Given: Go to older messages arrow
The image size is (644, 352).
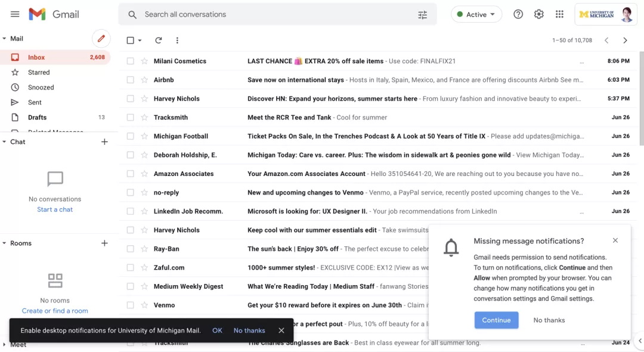Looking at the screenshot, I should point(625,40).
